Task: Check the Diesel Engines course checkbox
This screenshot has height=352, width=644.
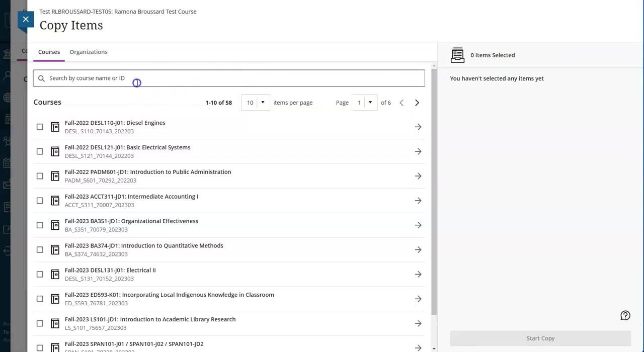Action: [40, 127]
